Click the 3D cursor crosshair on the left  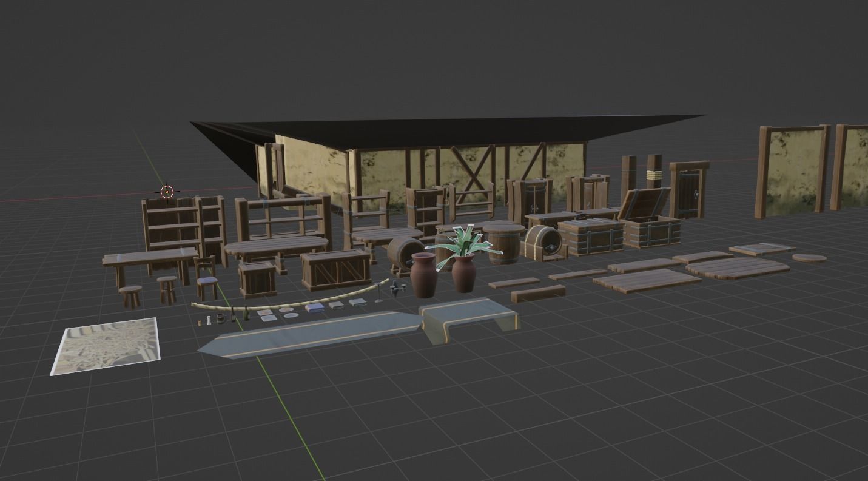click(x=166, y=193)
